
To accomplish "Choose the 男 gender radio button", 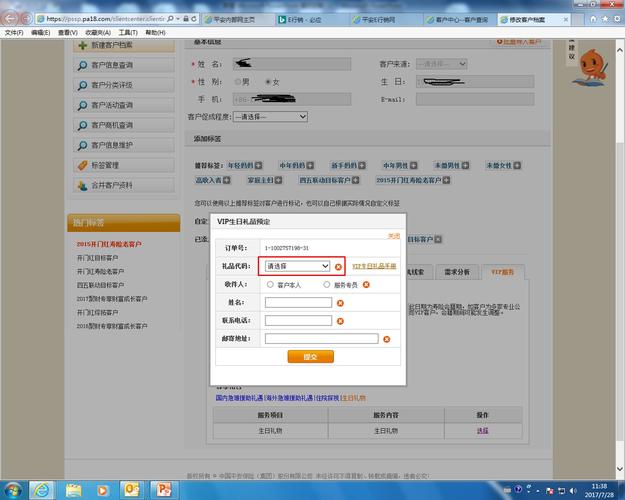I will point(237,82).
